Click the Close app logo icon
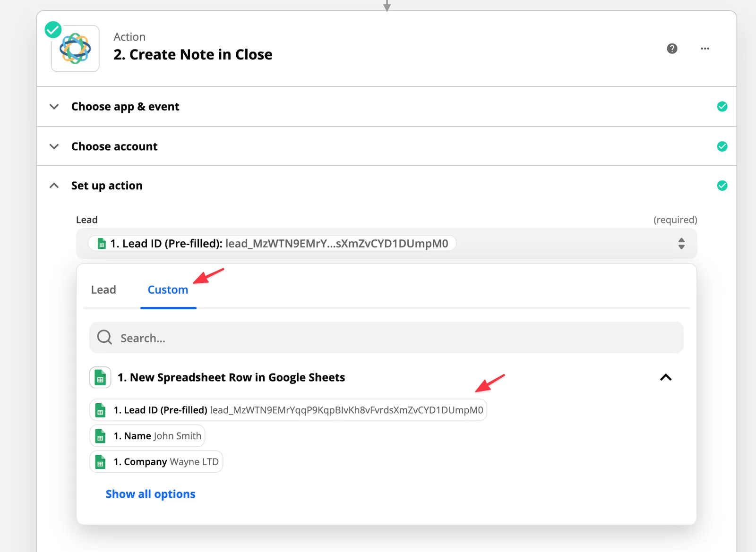The width and height of the screenshot is (756, 552). pyautogui.click(x=75, y=48)
